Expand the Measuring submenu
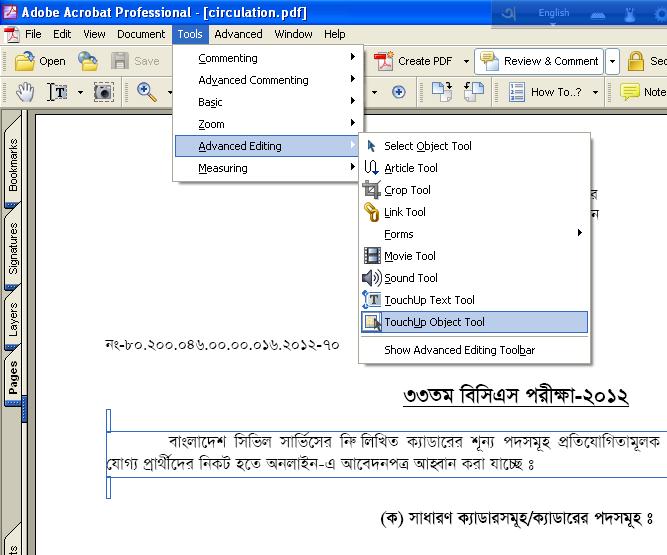667x555 pixels. (x=268, y=168)
